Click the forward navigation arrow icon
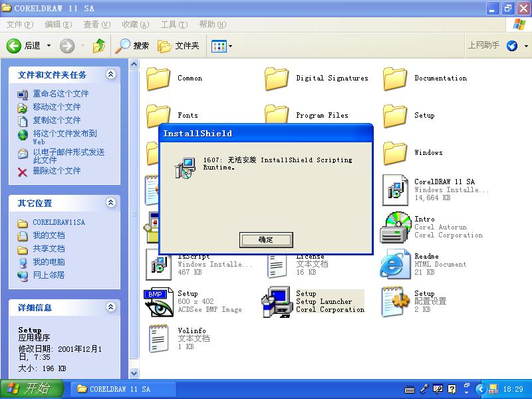The image size is (532, 399). (x=67, y=46)
